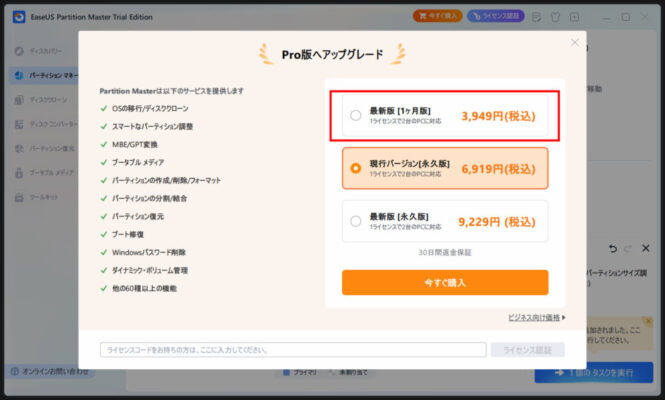
Task: Select the 最新版 [1ヶ月版] radio option
Action: coord(355,115)
